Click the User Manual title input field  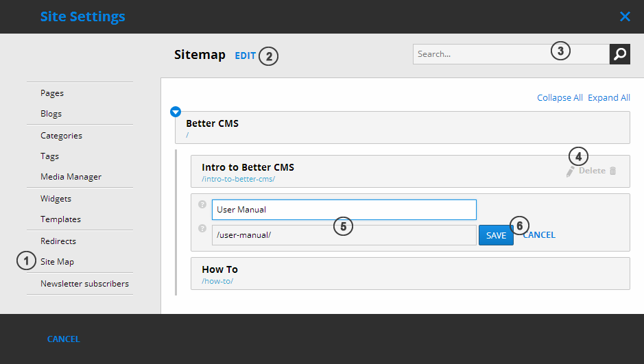click(x=344, y=210)
